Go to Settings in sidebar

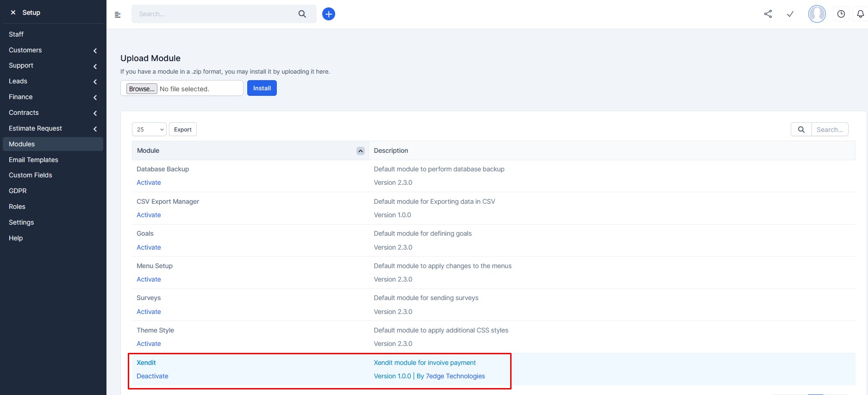(x=21, y=222)
